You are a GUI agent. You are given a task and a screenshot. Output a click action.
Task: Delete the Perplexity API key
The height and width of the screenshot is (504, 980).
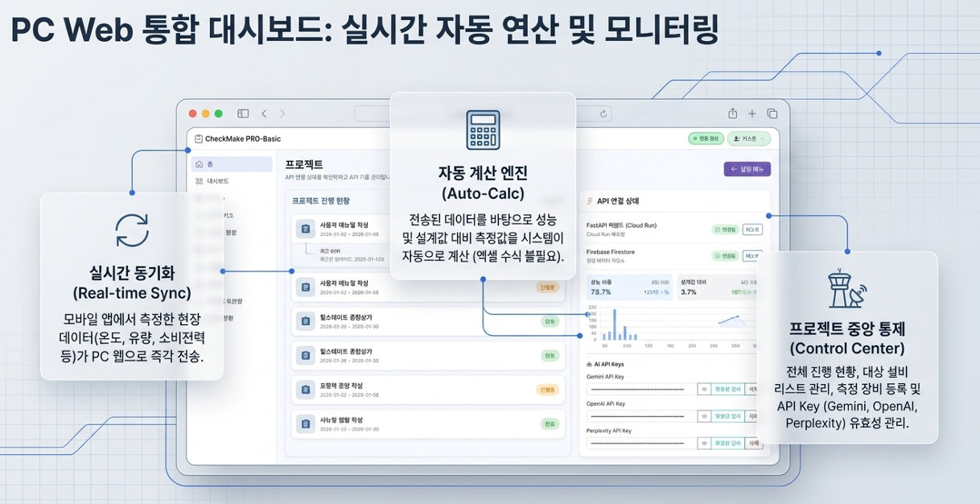tap(754, 443)
